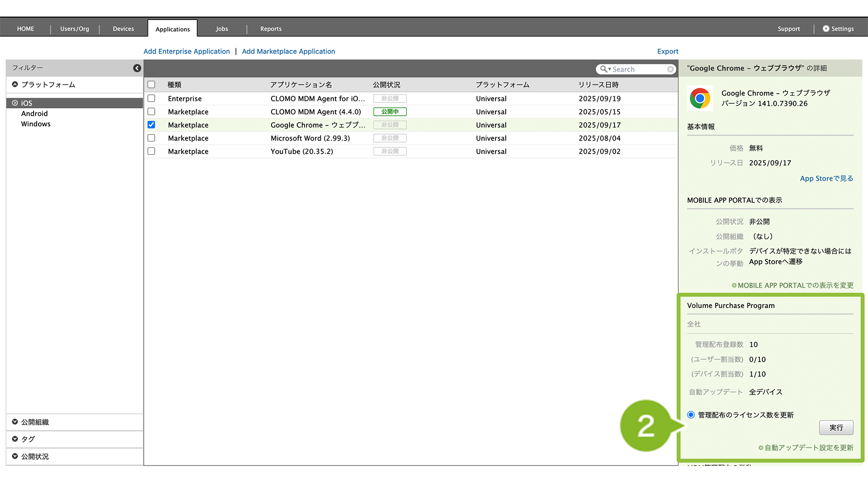The height and width of the screenshot is (488, 868).
Task: Clear the search field with X icon
Action: [670, 69]
